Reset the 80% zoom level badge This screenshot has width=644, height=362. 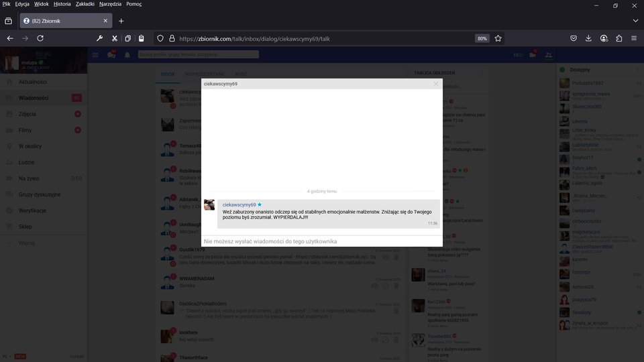(x=482, y=39)
